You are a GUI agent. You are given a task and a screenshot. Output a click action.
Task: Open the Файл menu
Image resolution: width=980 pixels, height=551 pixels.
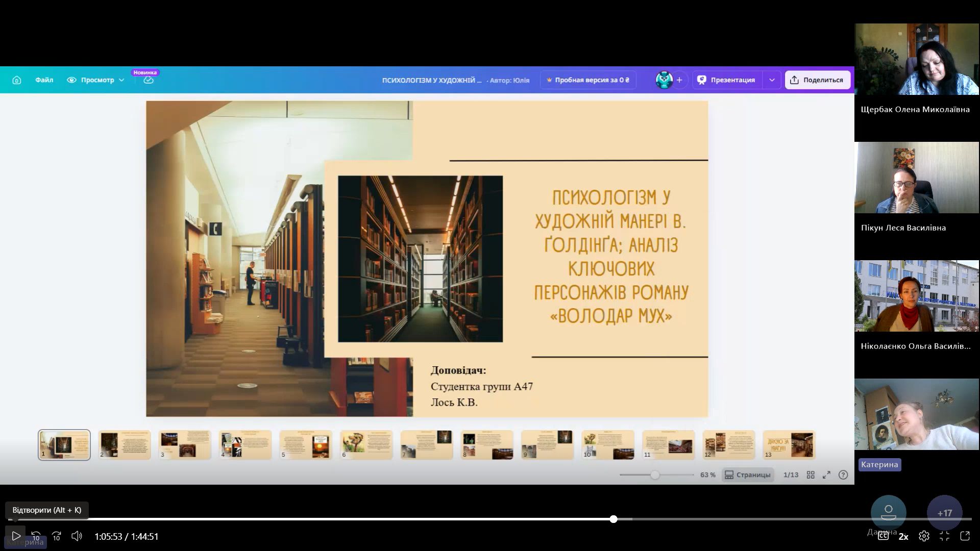point(44,80)
